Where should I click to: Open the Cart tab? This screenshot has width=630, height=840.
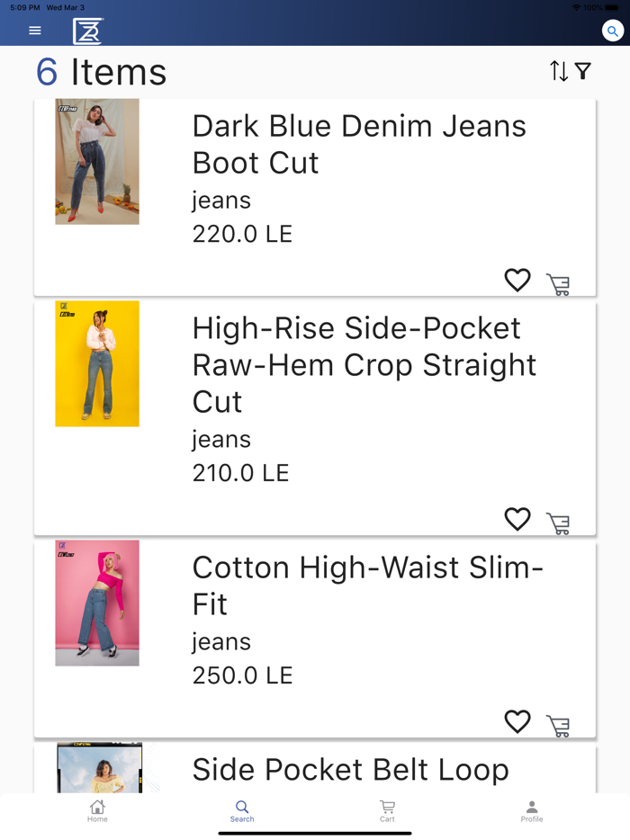point(387,811)
